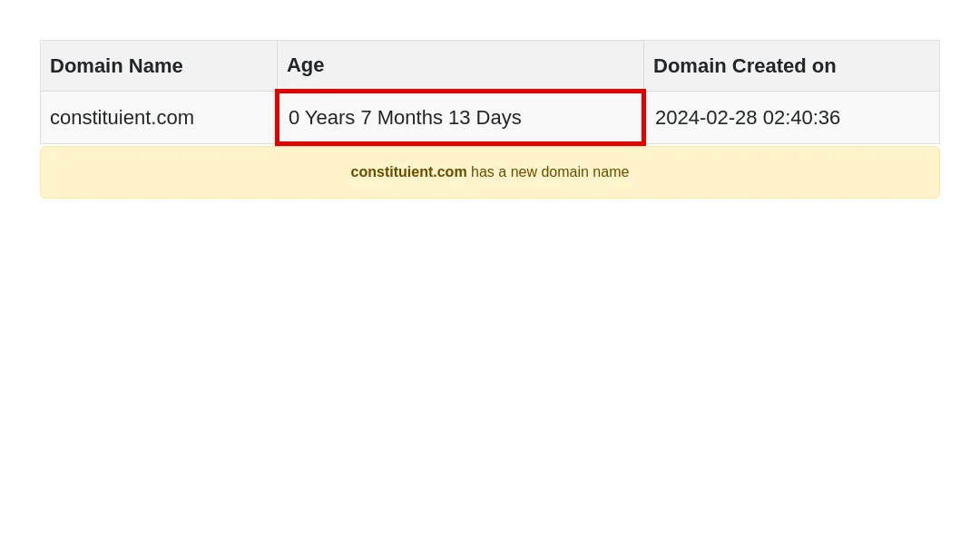Click the 'Domain Created on' column header

791,66
